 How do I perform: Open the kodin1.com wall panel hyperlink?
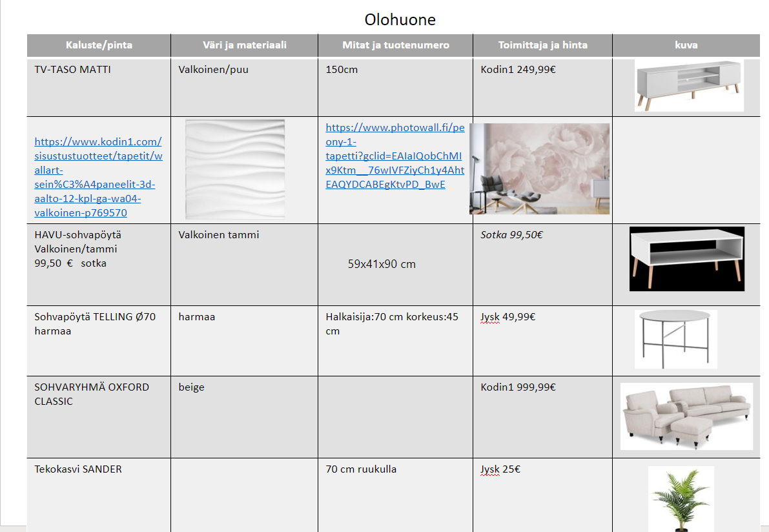pyautogui.click(x=98, y=177)
